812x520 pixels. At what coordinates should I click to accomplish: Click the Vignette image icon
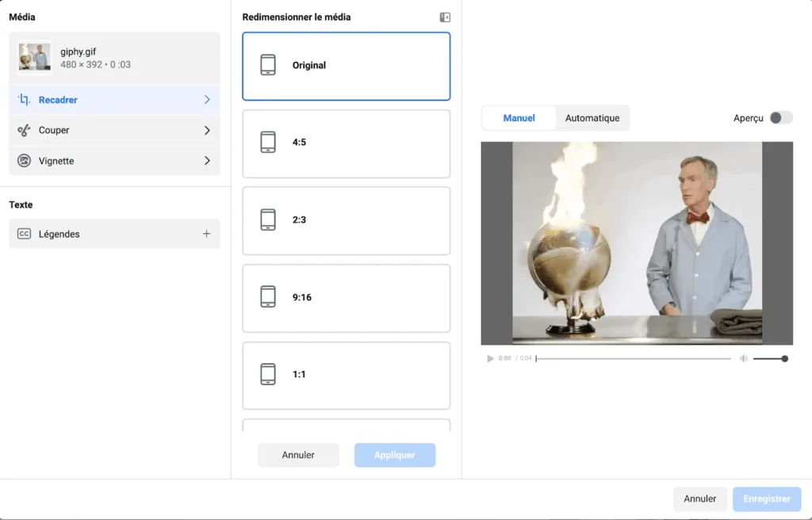[24, 161]
